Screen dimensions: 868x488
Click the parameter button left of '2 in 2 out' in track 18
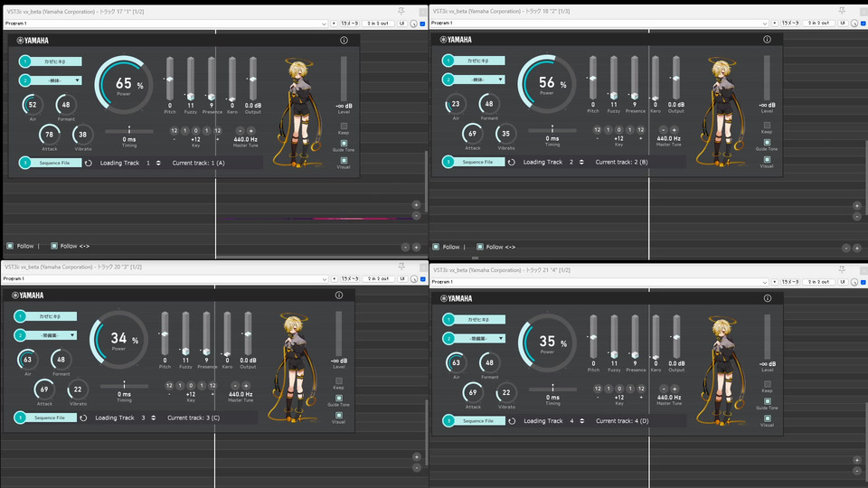coord(790,23)
